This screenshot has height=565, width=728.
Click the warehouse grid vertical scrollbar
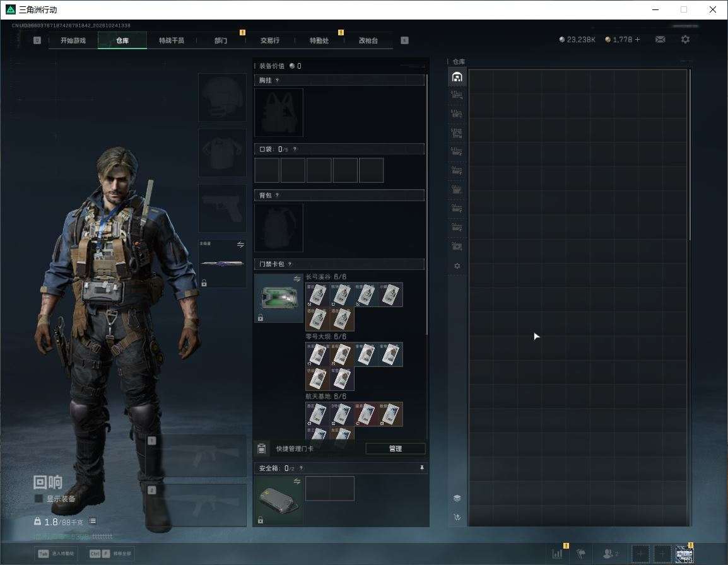point(690,154)
